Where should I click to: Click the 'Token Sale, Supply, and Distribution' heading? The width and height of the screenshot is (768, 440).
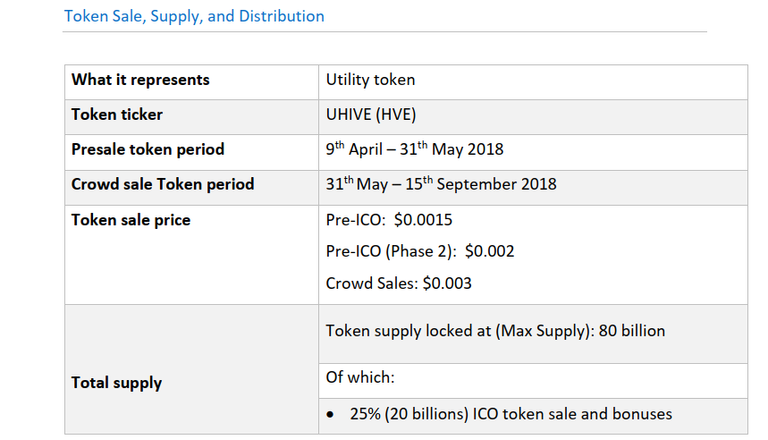pyautogui.click(x=194, y=16)
